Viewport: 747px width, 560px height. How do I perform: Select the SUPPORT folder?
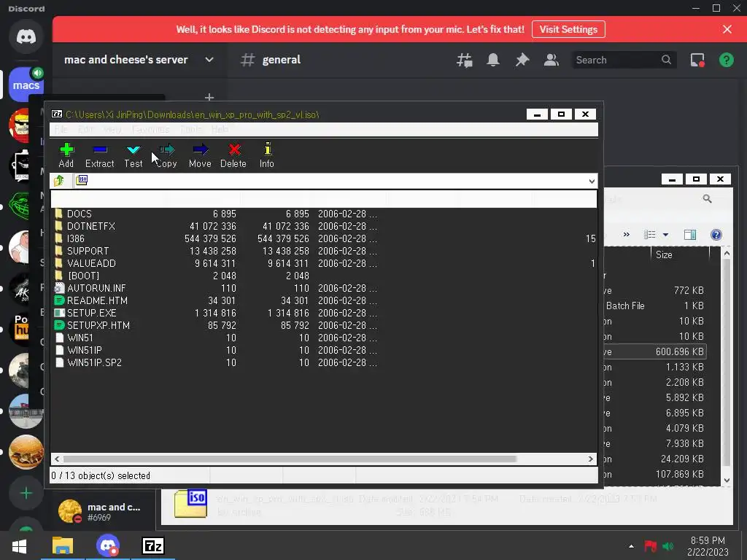pos(88,251)
